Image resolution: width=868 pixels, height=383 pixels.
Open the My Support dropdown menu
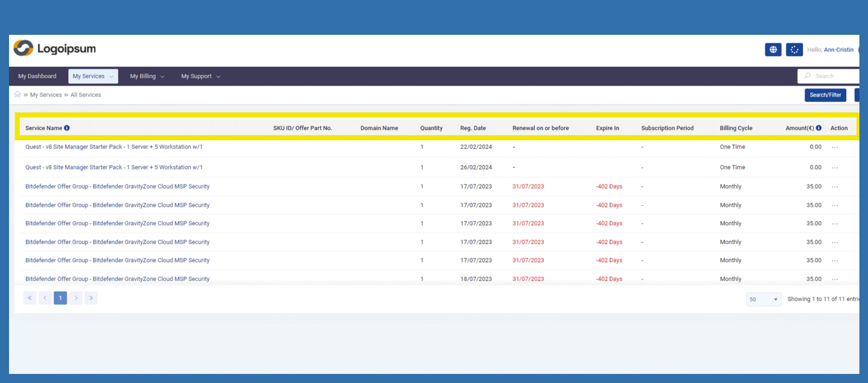[x=201, y=76]
